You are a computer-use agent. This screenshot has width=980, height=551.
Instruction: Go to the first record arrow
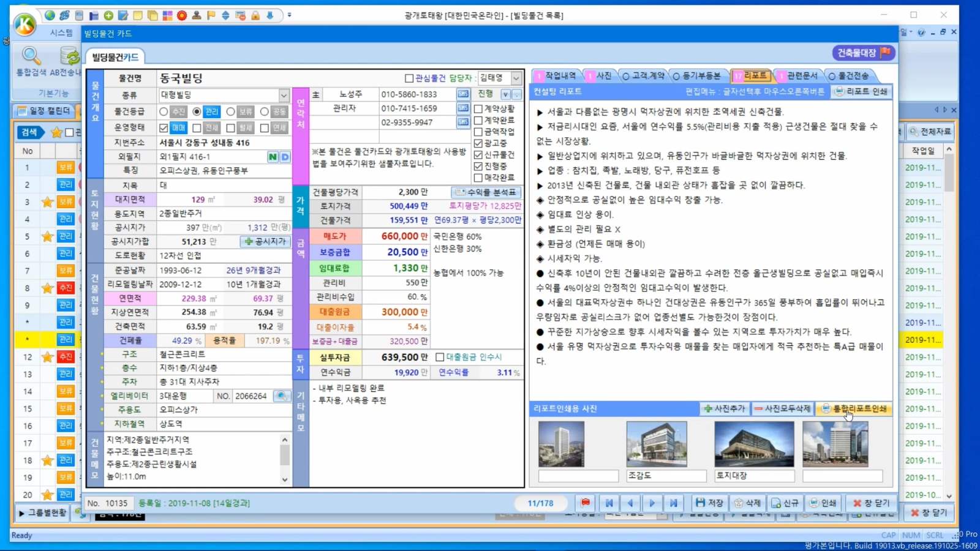click(609, 503)
